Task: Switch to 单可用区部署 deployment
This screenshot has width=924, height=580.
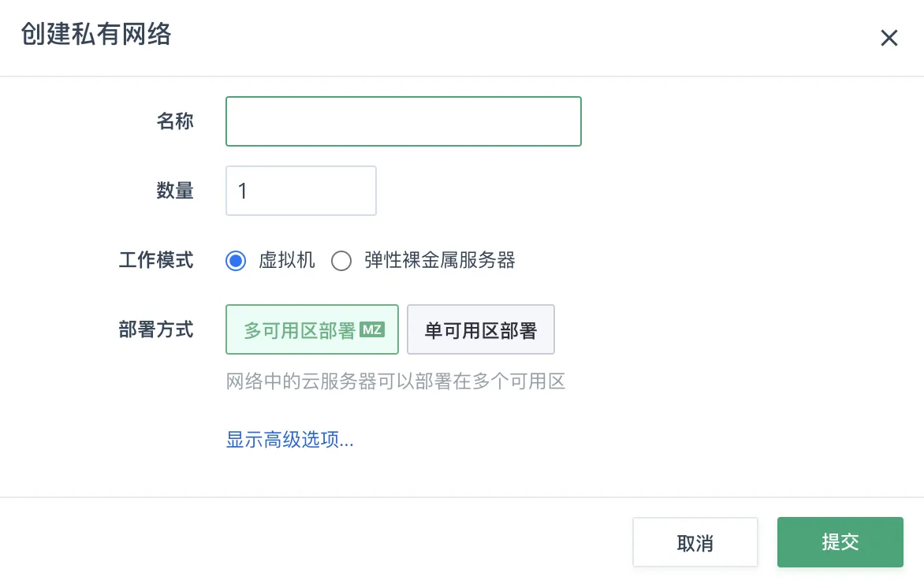Action: tap(481, 330)
